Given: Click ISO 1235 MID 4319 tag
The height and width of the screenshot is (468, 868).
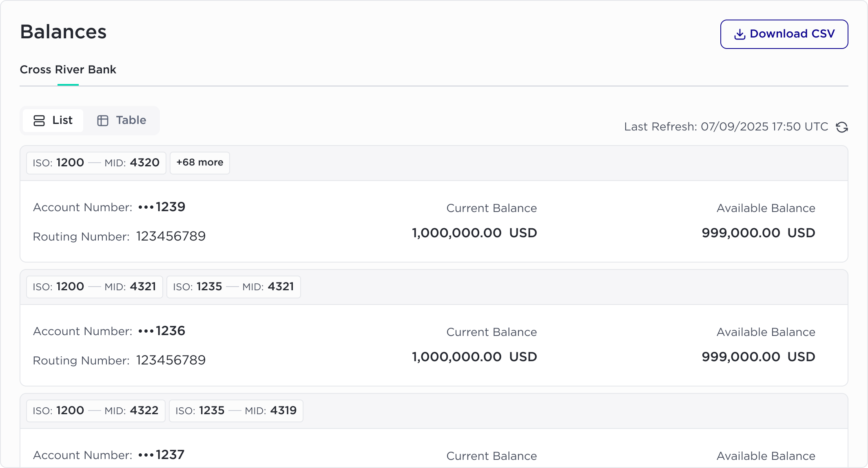Looking at the screenshot, I should (x=236, y=411).
